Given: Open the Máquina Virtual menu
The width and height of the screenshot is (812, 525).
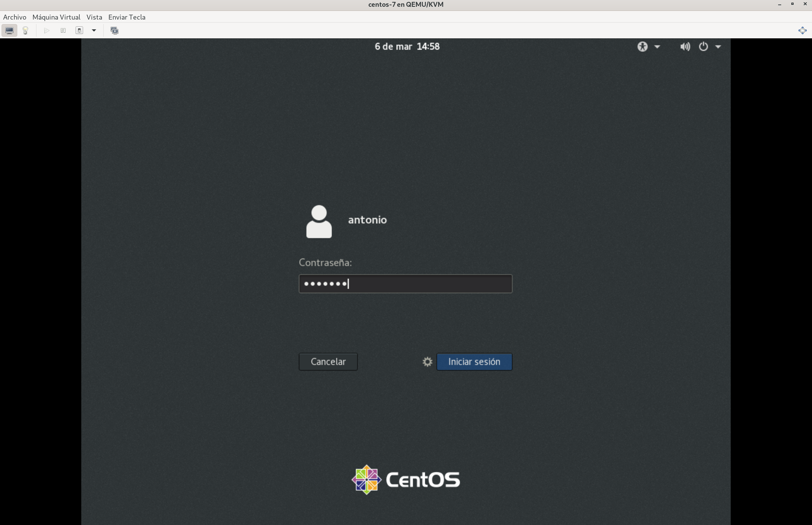Looking at the screenshot, I should tap(56, 17).
